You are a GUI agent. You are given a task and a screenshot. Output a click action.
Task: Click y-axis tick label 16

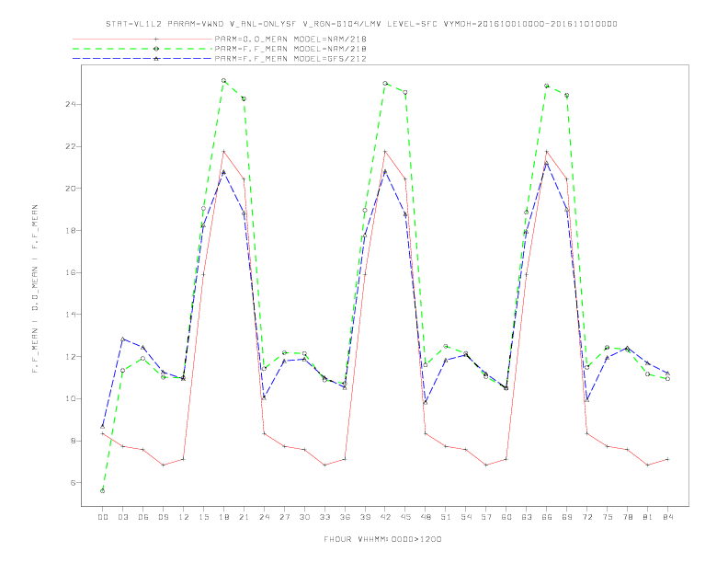click(71, 272)
